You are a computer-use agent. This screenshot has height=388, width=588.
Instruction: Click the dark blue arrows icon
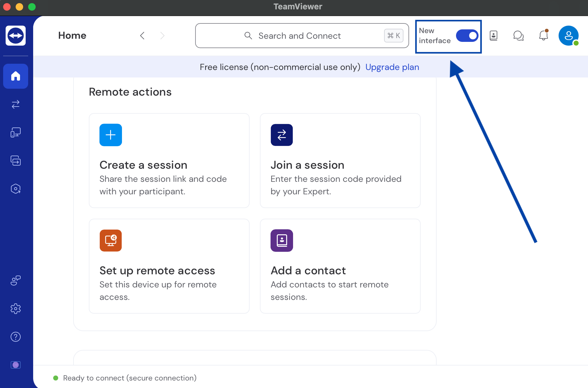282,135
